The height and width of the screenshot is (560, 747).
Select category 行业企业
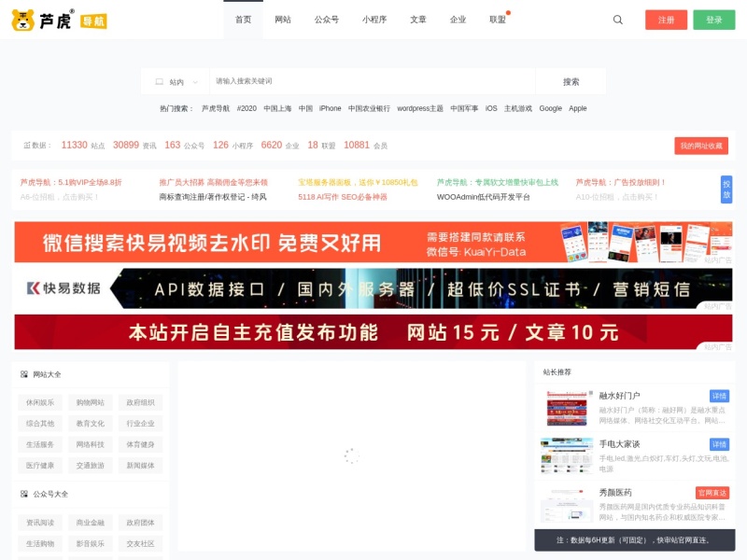(x=141, y=424)
